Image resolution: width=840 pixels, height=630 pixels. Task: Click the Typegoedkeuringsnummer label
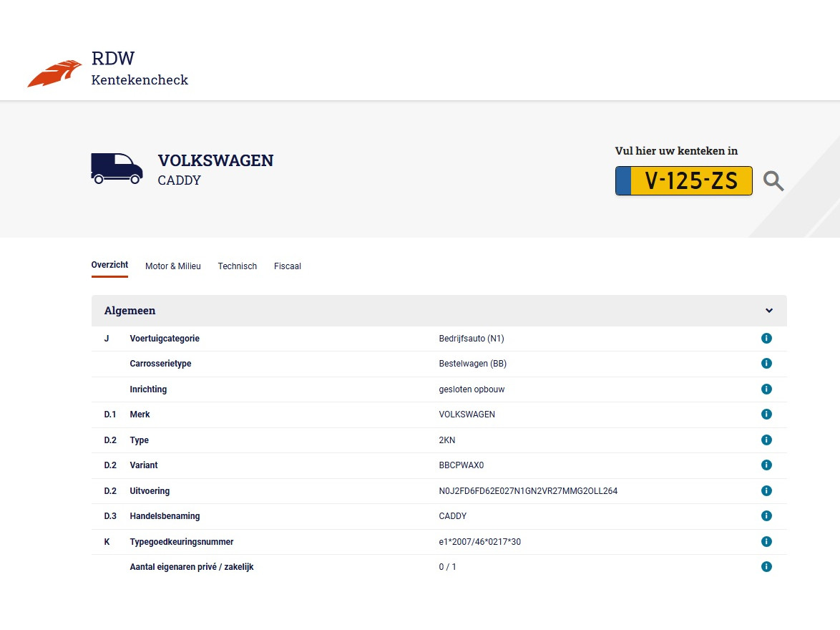coord(182,542)
